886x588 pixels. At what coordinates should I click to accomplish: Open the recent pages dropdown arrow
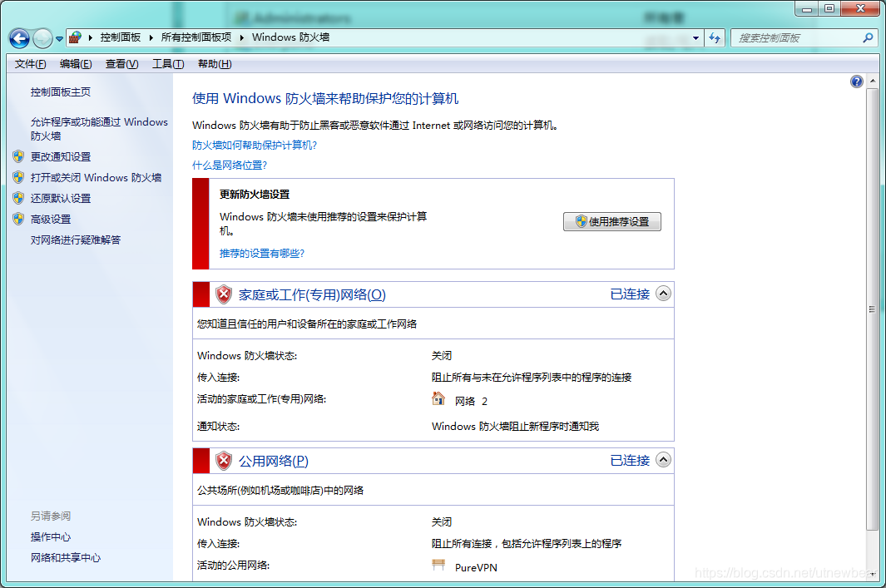point(59,39)
